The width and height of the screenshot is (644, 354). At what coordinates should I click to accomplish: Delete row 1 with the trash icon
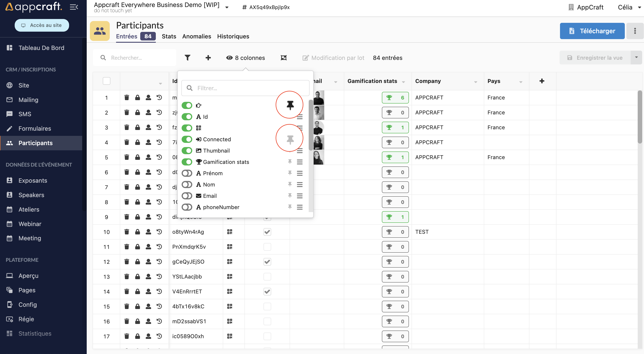[127, 97]
